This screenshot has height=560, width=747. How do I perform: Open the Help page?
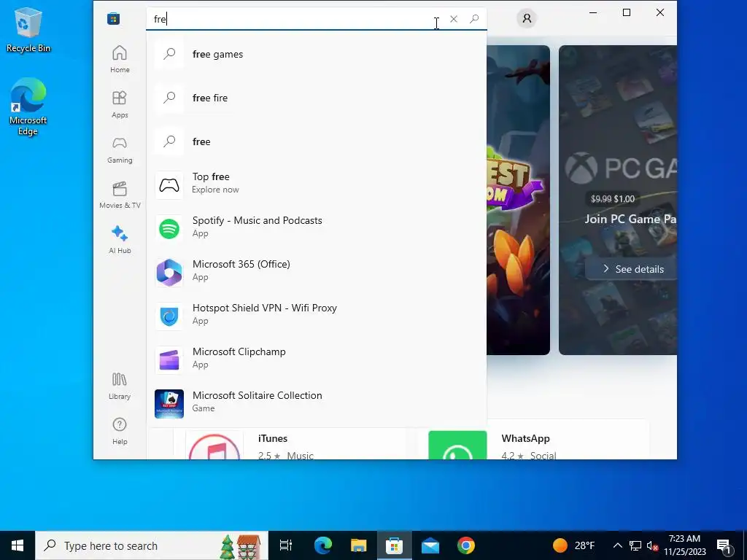click(x=120, y=431)
